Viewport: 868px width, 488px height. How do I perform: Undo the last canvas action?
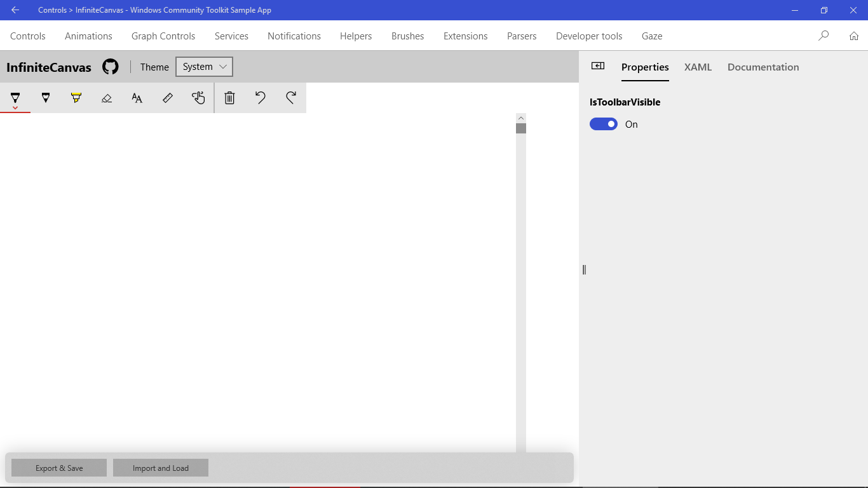pos(261,98)
